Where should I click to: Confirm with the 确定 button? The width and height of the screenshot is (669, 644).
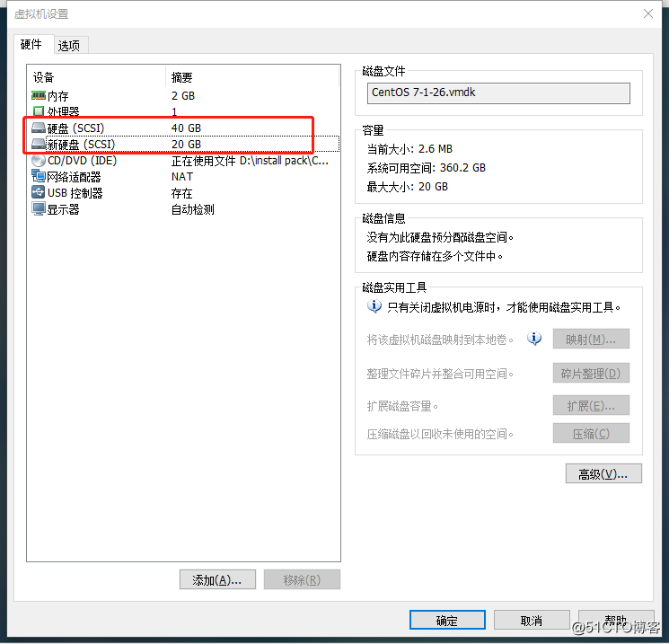[x=447, y=620]
